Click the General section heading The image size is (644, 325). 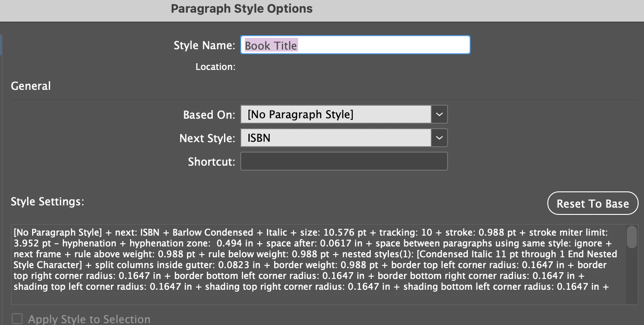click(31, 86)
